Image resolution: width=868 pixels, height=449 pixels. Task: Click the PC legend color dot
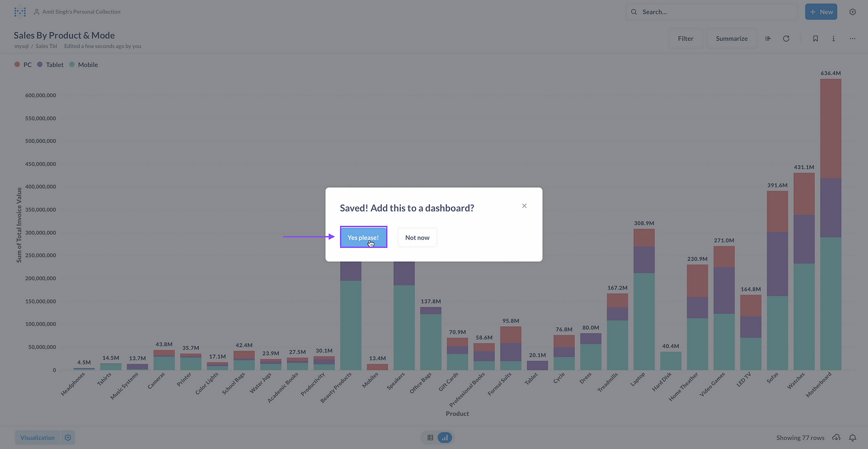pyautogui.click(x=17, y=65)
